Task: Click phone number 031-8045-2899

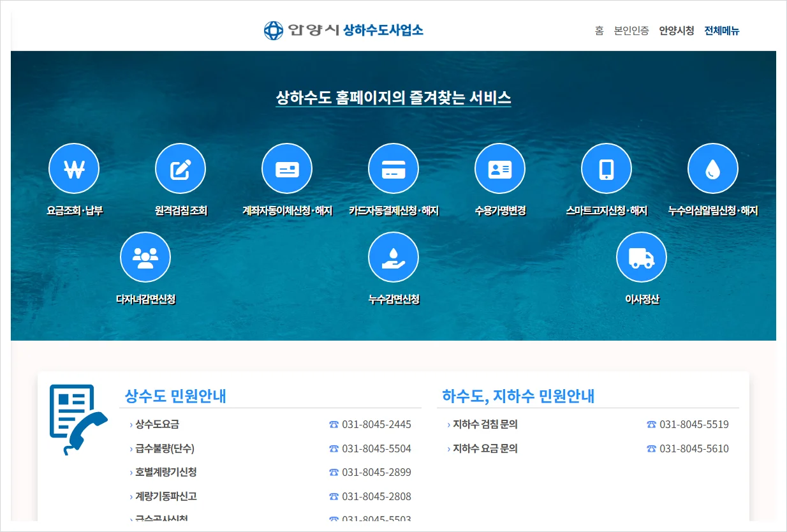Action: click(377, 472)
